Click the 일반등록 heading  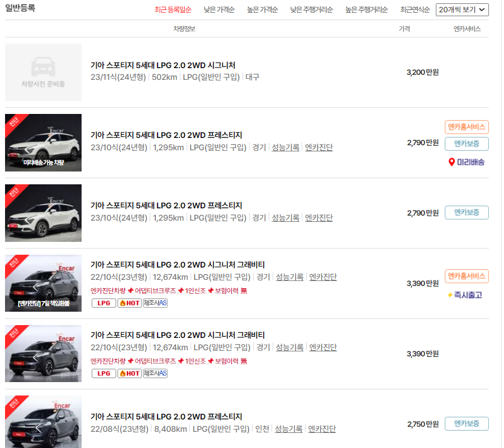(x=20, y=8)
